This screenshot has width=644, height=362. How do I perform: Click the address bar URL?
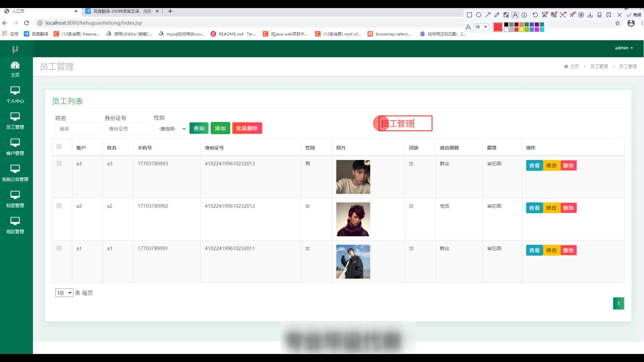(x=94, y=23)
